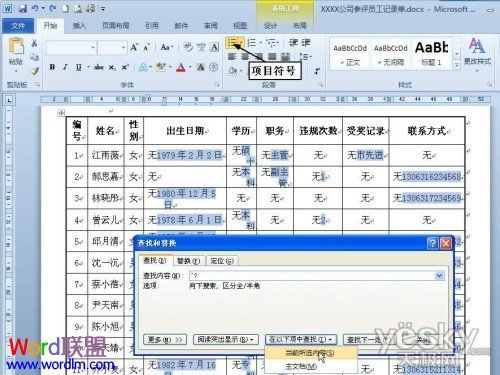Click the Strikethrough abc icon
Screen dimensions: 500x375
(x=99, y=68)
